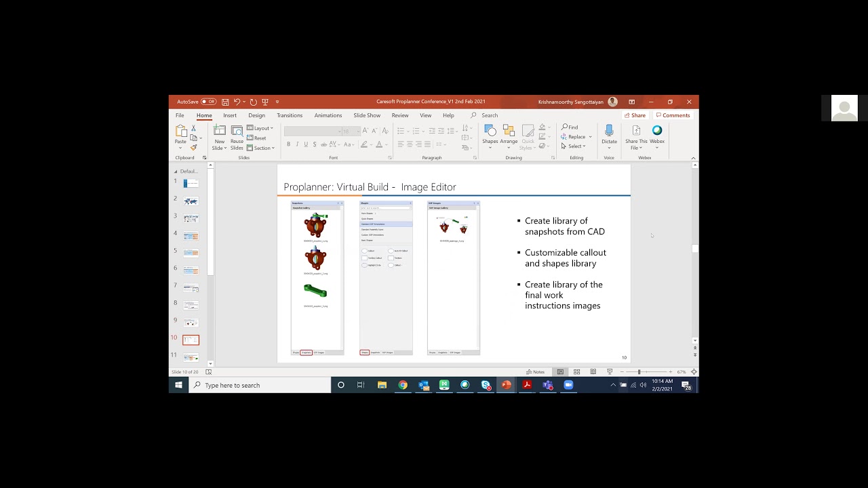
Task: Open the Arrange menu
Action: 509,135
